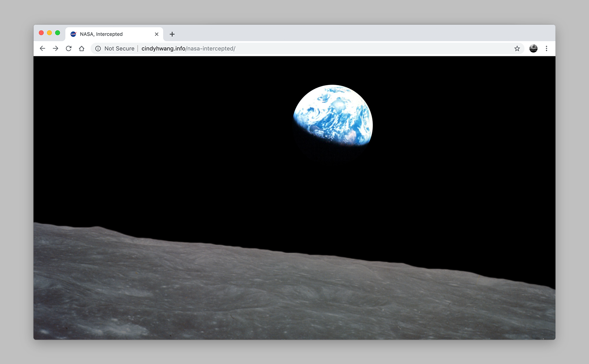Reload the NASA, Intercepted page

point(68,49)
